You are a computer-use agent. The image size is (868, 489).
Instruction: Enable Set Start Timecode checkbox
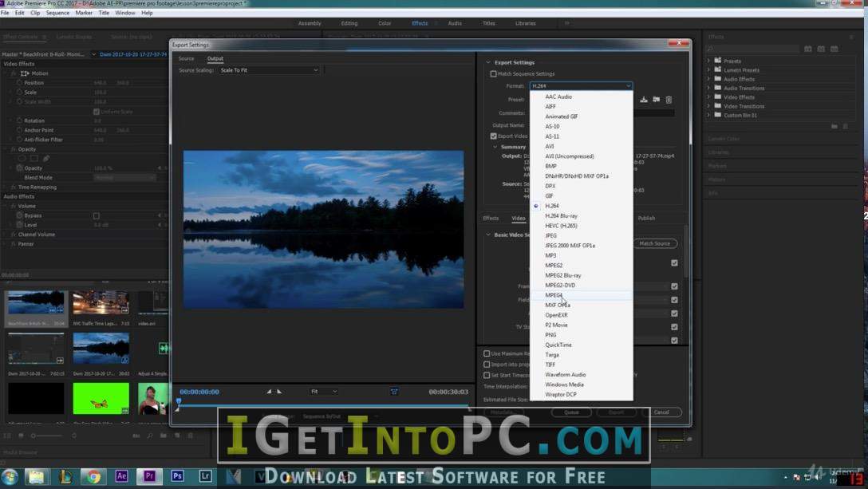487,375
